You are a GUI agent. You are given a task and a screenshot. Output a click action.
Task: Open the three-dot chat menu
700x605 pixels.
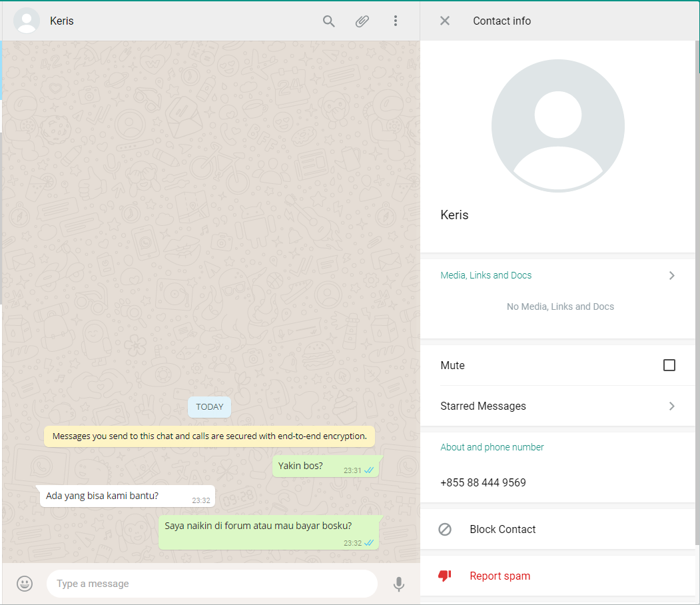tap(395, 21)
